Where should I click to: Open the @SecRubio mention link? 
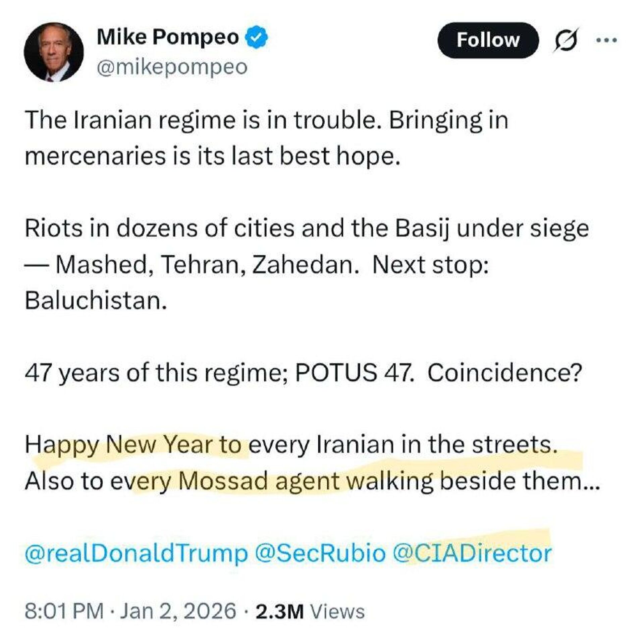click(320, 553)
